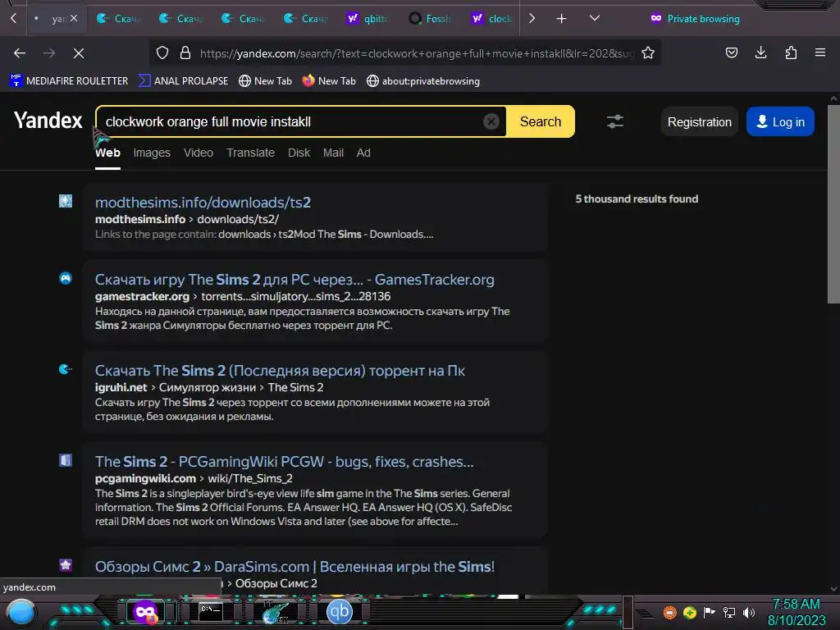Switch to the qbitt browser tab

367,19
